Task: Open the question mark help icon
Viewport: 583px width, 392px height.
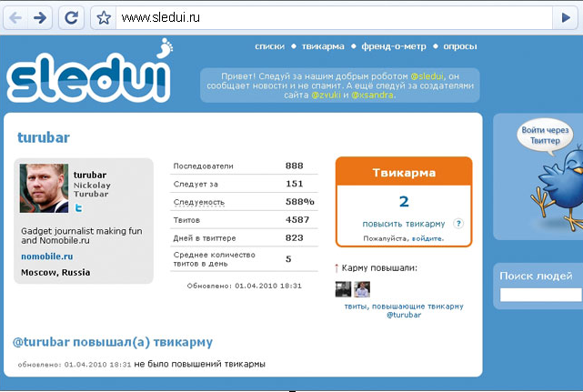Action: [x=458, y=224]
